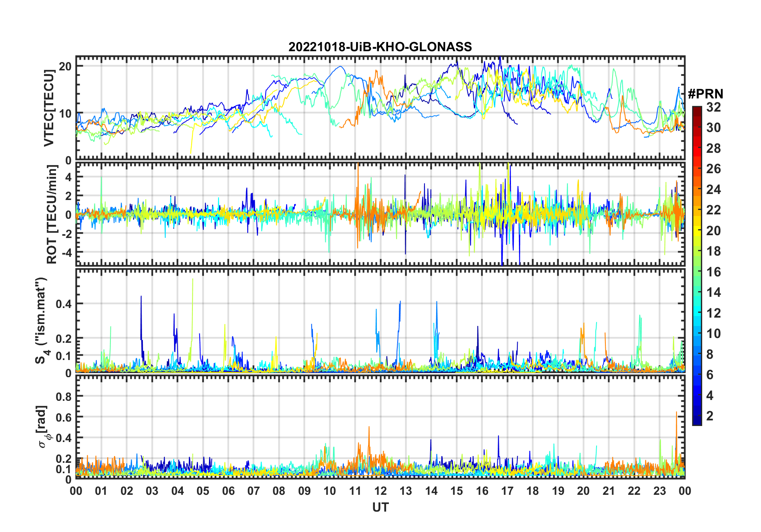Click colorbar tick label "28"

(713, 148)
